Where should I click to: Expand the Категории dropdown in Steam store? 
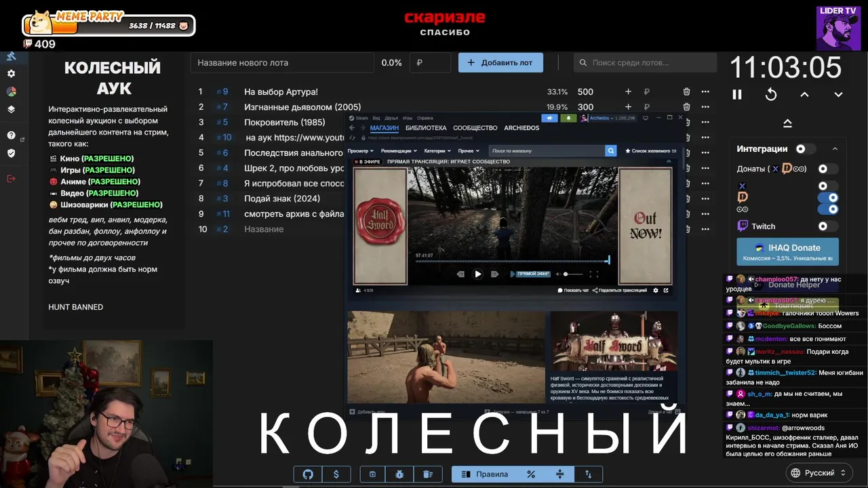pos(437,150)
